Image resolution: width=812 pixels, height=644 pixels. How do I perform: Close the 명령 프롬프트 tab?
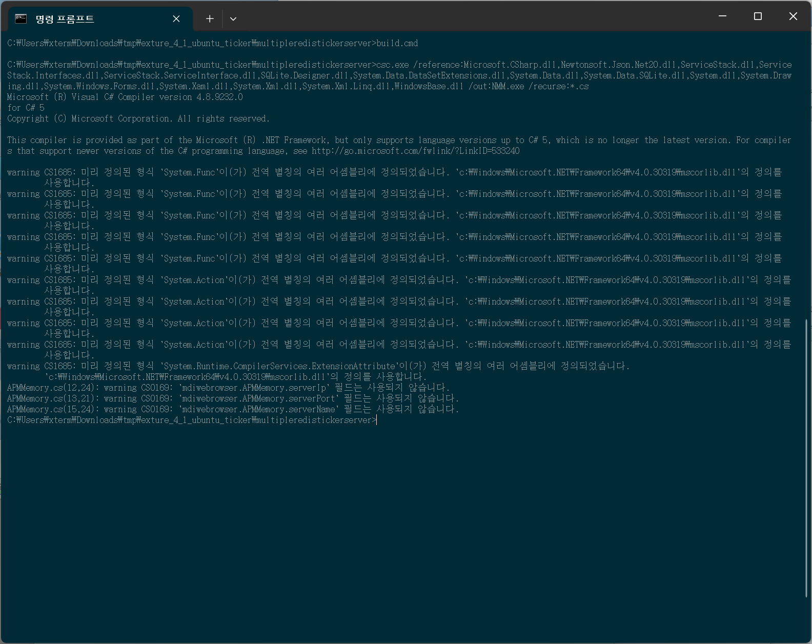coord(176,19)
